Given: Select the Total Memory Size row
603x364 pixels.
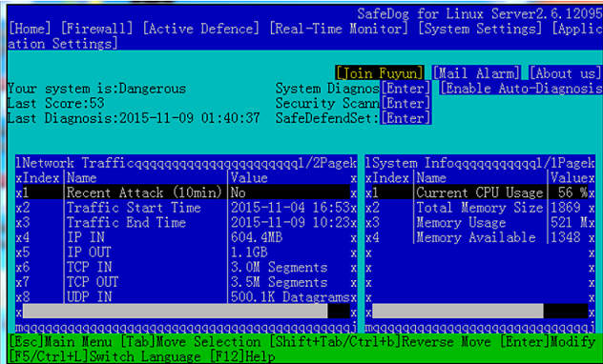Looking at the screenshot, I should pyautogui.click(x=480, y=208).
